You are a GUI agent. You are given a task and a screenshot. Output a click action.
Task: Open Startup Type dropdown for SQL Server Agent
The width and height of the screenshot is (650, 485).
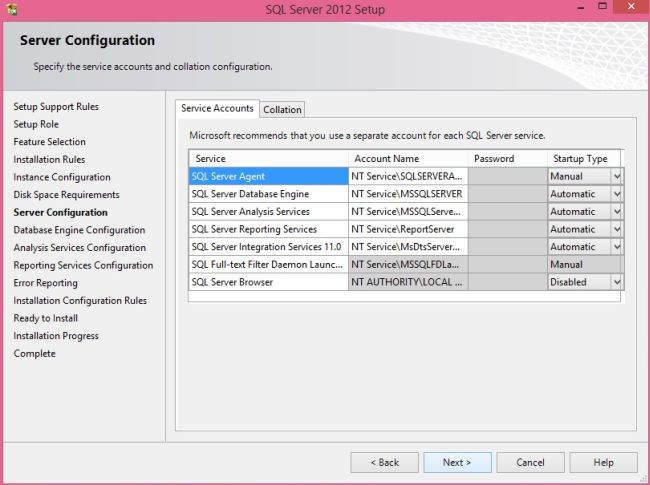click(617, 176)
